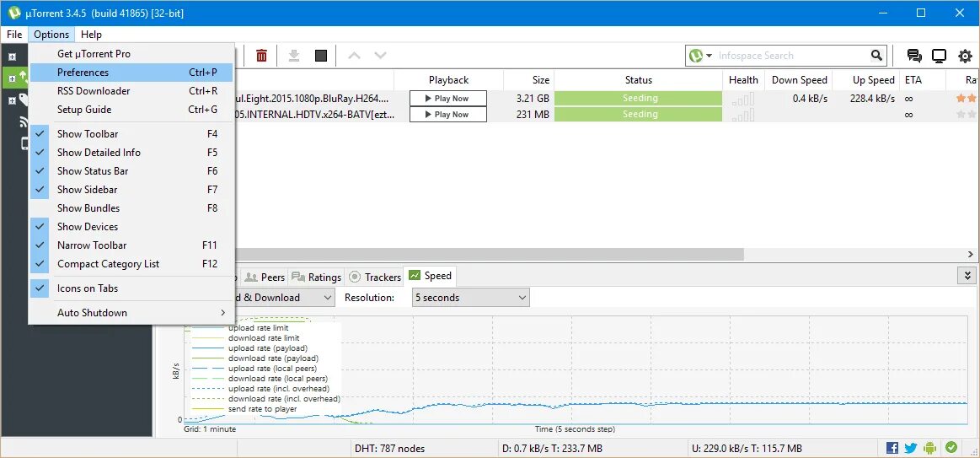Click the µTorrent logo in title bar
Image resolution: width=980 pixels, height=458 pixels.
click(14, 13)
